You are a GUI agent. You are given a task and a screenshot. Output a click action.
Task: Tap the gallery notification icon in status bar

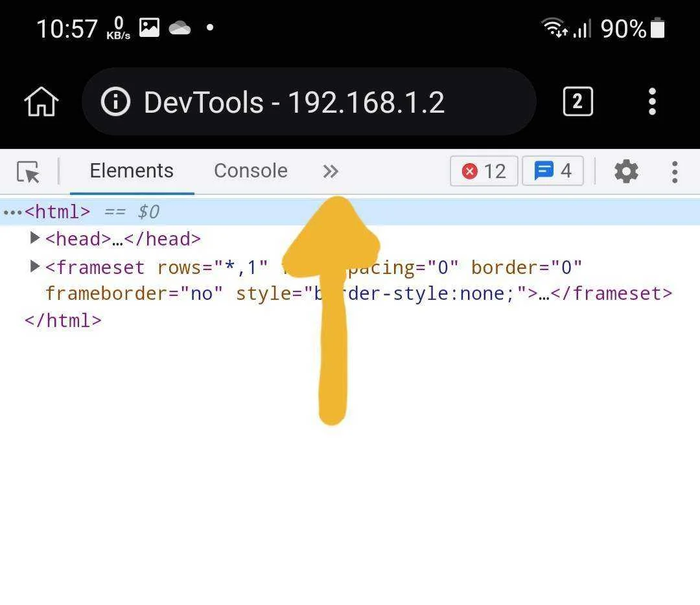pos(149,27)
